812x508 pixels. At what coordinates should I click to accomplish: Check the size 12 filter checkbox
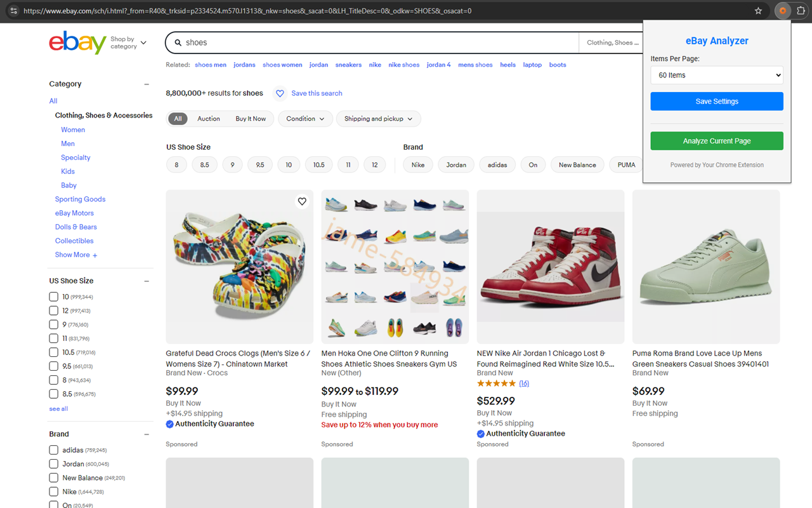[x=54, y=311]
